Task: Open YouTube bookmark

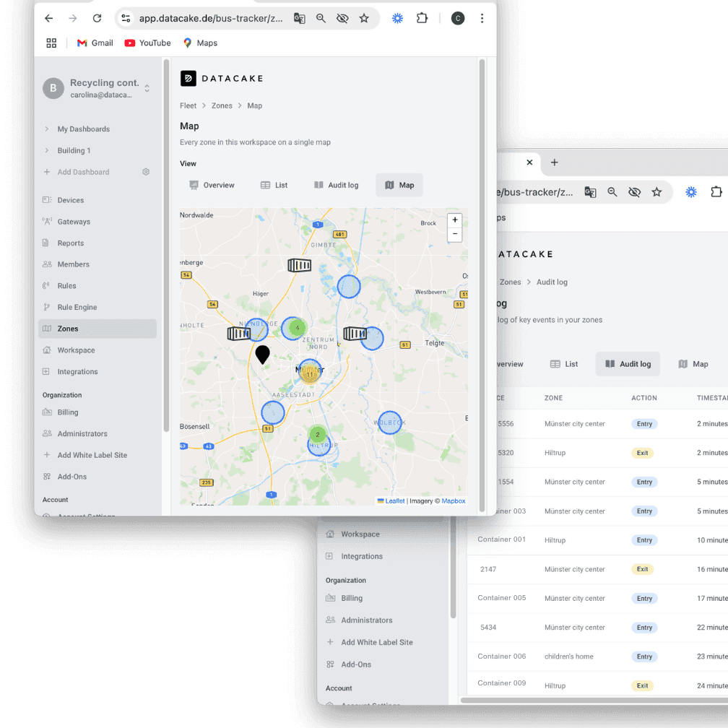Action: point(147,43)
